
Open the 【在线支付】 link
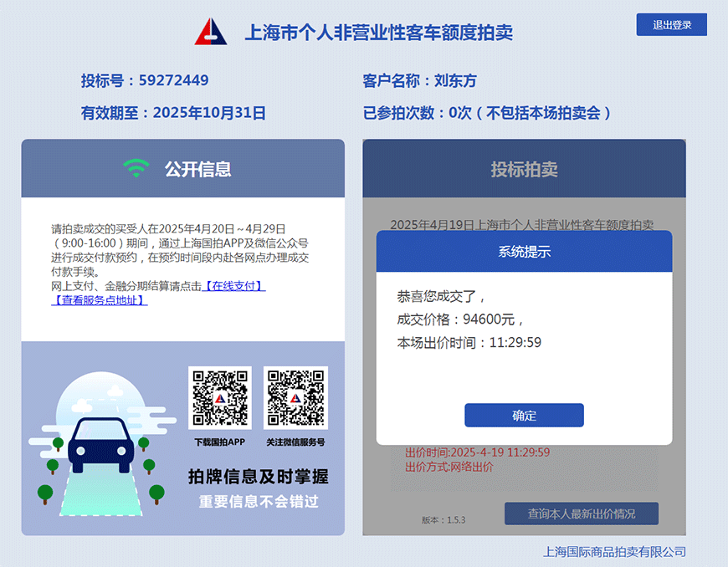234,286
